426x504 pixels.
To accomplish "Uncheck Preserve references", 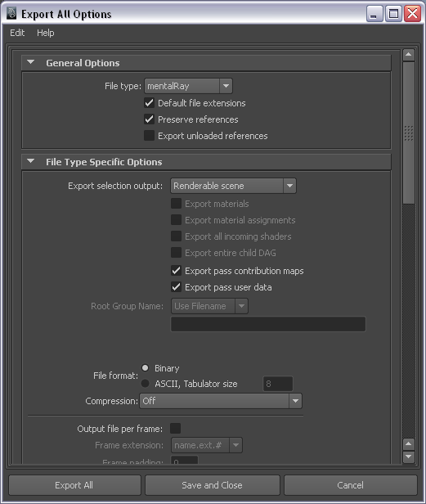I will [x=149, y=119].
